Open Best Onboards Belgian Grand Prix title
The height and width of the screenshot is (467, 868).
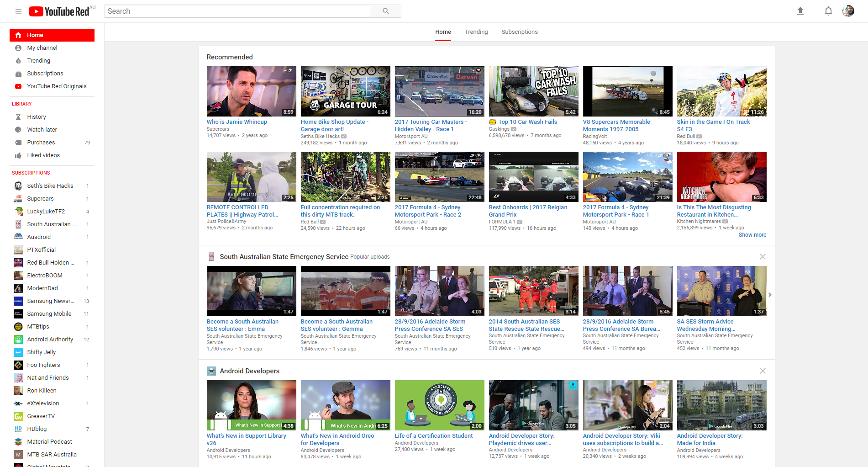click(528, 211)
